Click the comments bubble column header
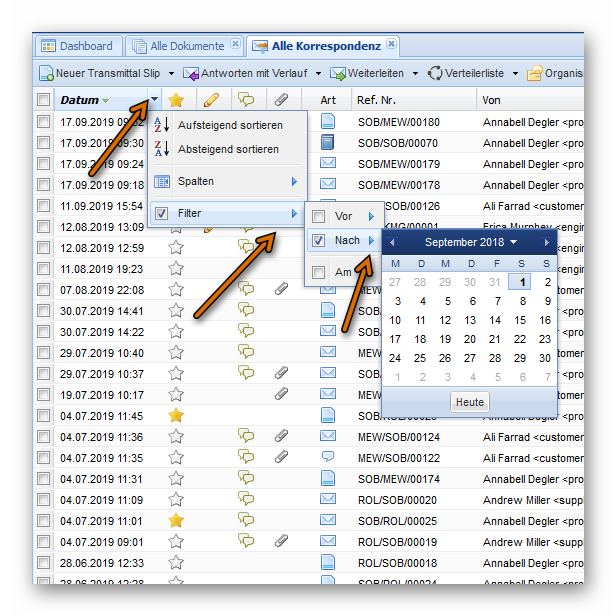This screenshot has width=616, height=616. [x=246, y=100]
